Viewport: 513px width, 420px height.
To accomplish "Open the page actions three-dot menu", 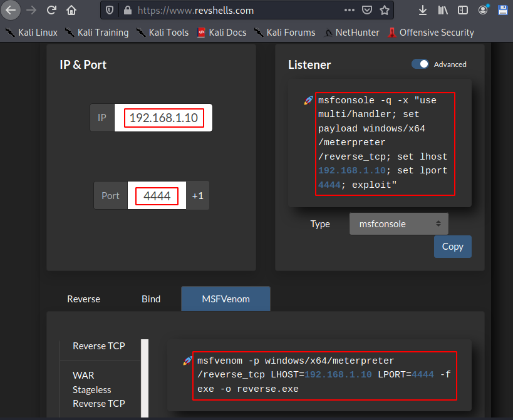I will pyautogui.click(x=350, y=10).
